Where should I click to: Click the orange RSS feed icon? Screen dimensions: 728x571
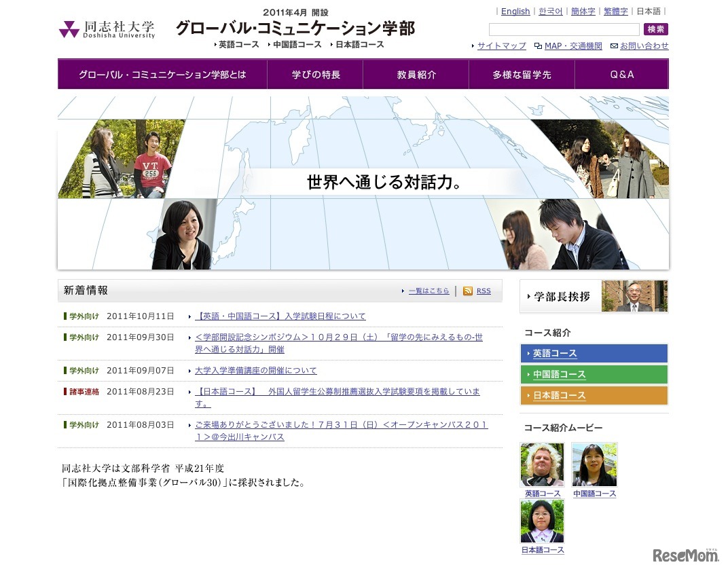[x=467, y=291]
